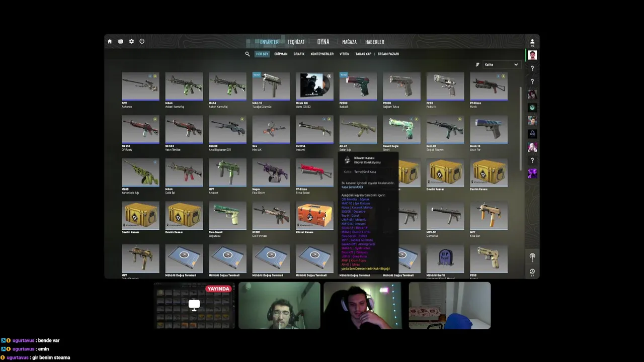This screenshot has height=362, width=644.
Task: Open the Kalite sort dropdown
Action: (501, 64)
